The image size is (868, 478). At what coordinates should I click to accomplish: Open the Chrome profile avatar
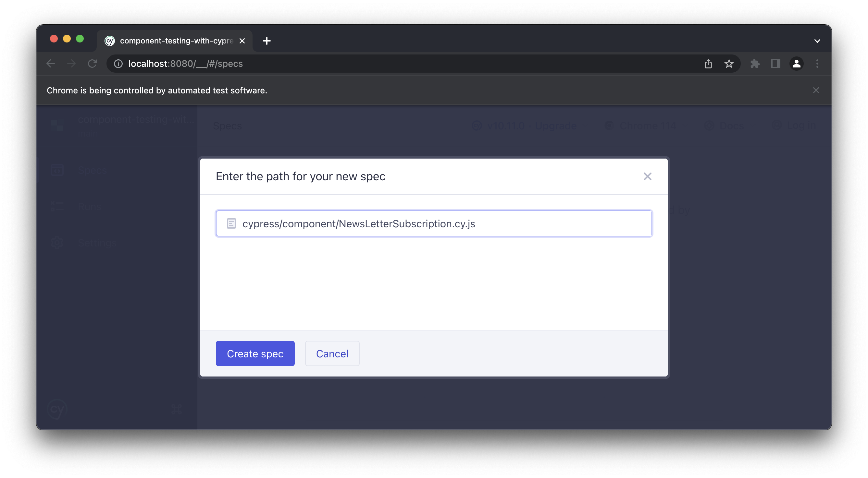(x=796, y=64)
